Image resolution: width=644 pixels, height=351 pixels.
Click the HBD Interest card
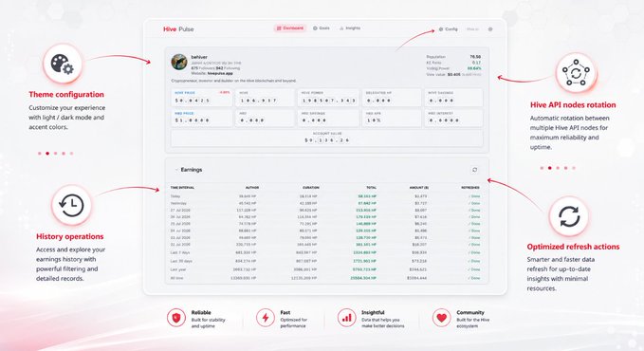coord(454,118)
